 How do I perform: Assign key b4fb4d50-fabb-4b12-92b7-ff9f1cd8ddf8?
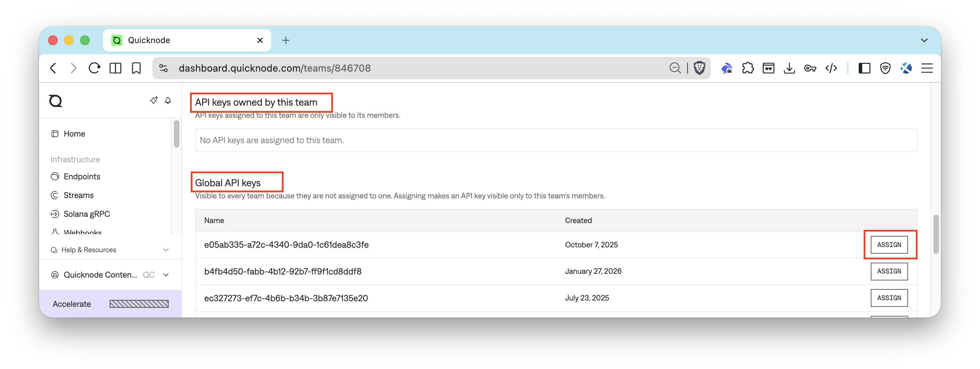click(889, 271)
